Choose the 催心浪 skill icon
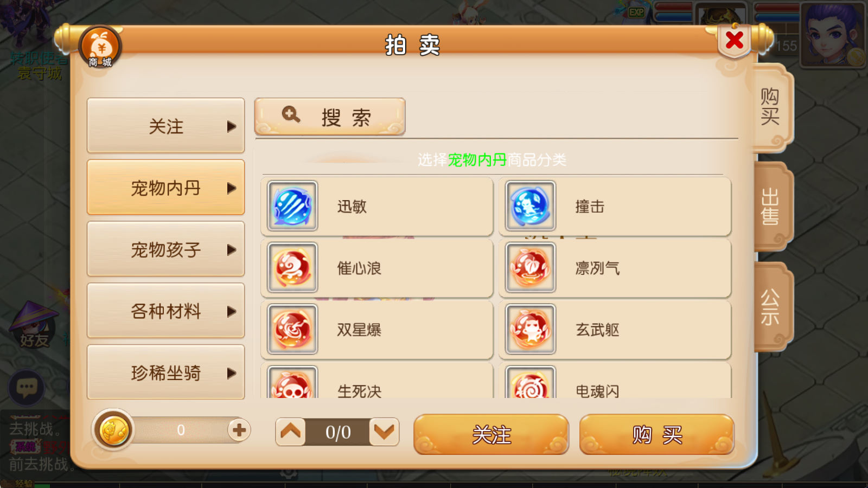The height and width of the screenshot is (488, 868). 292,268
